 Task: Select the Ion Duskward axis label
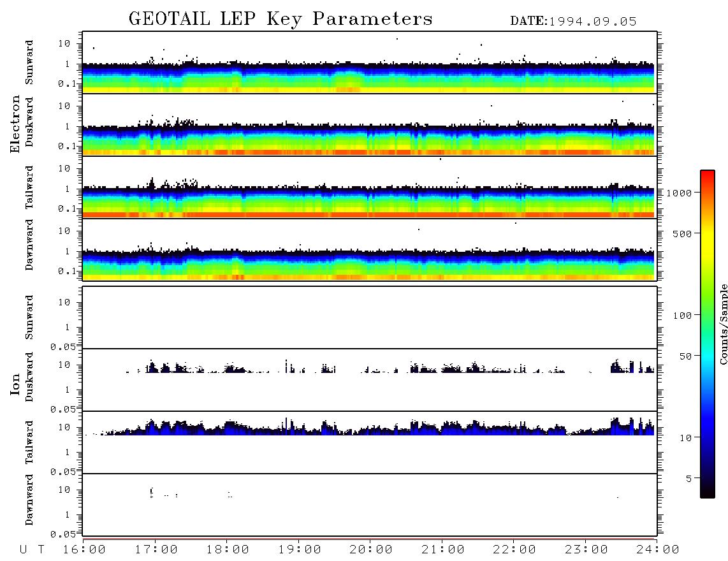[29, 377]
